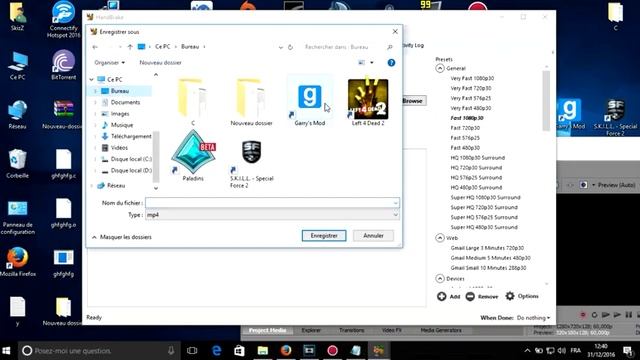Click Bureau in the breadcrumb path
The height and width of the screenshot is (360, 640).
pyautogui.click(x=190, y=47)
